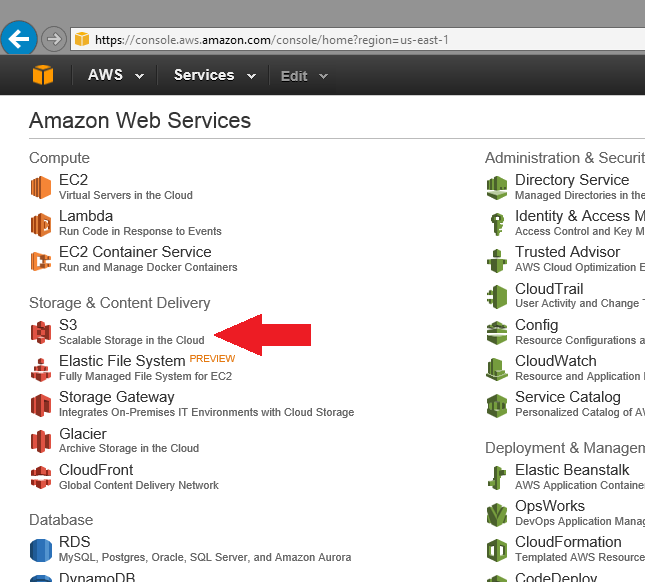645x582 pixels.
Task: Open the DynamoDB link
Action: 97,577
